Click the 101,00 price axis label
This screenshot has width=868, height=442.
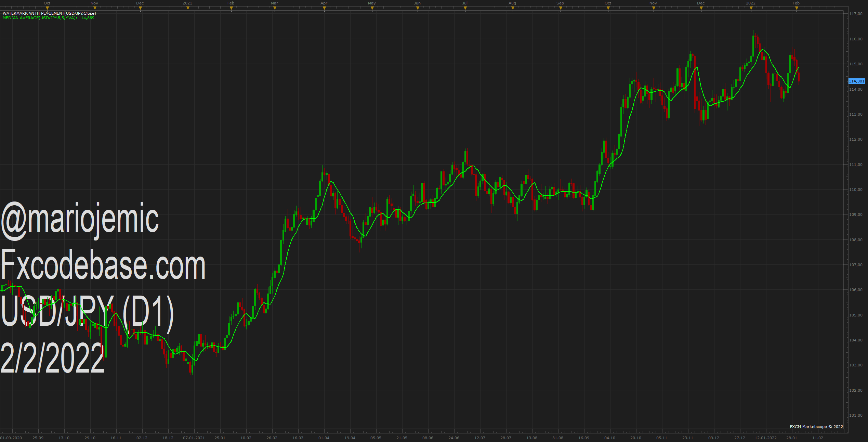click(x=856, y=415)
